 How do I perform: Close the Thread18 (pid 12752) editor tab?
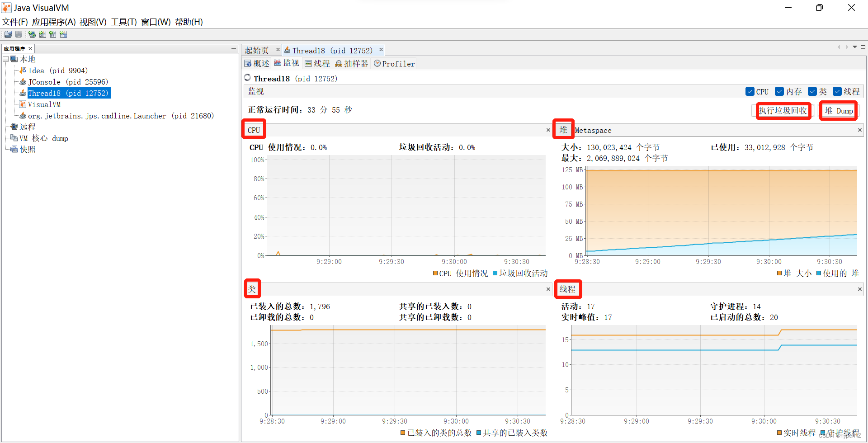tap(381, 50)
